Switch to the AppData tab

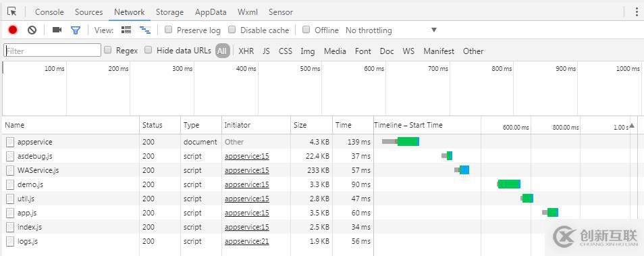tap(211, 12)
